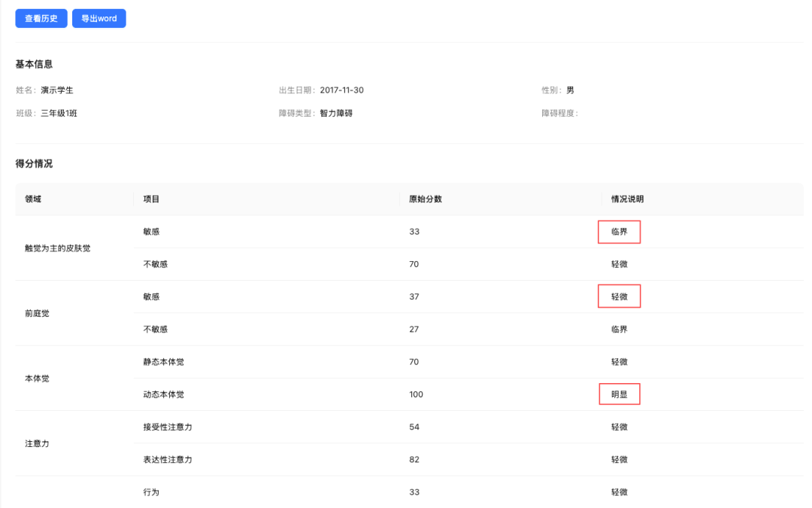Click score 27 in 前庭觉 不敏感 row
Viewport: 812px width, 508px height.
pos(414,330)
